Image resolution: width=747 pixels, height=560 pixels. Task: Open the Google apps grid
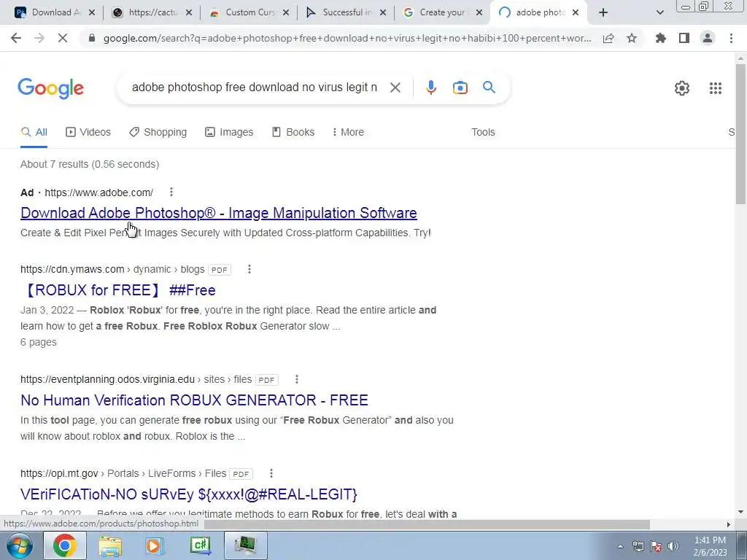(x=715, y=88)
